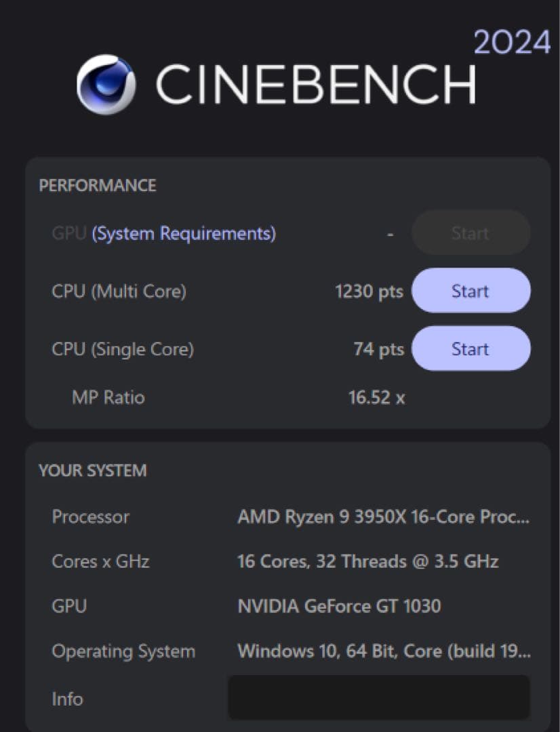Start the CPU Multi Core benchmark
This screenshot has width=560, height=732.
[x=471, y=290]
